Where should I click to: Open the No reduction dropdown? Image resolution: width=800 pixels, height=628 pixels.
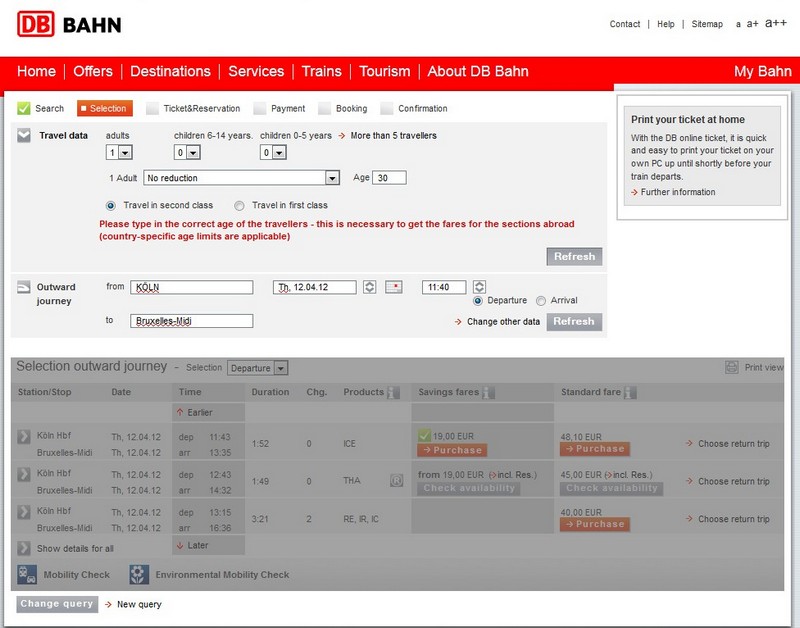241,178
